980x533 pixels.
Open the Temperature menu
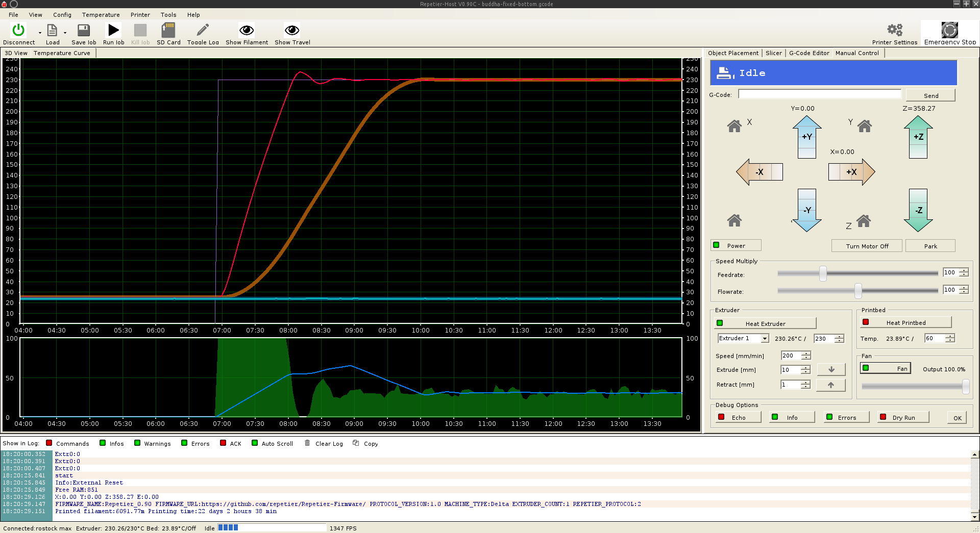pyautogui.click(x=101, y=15)
